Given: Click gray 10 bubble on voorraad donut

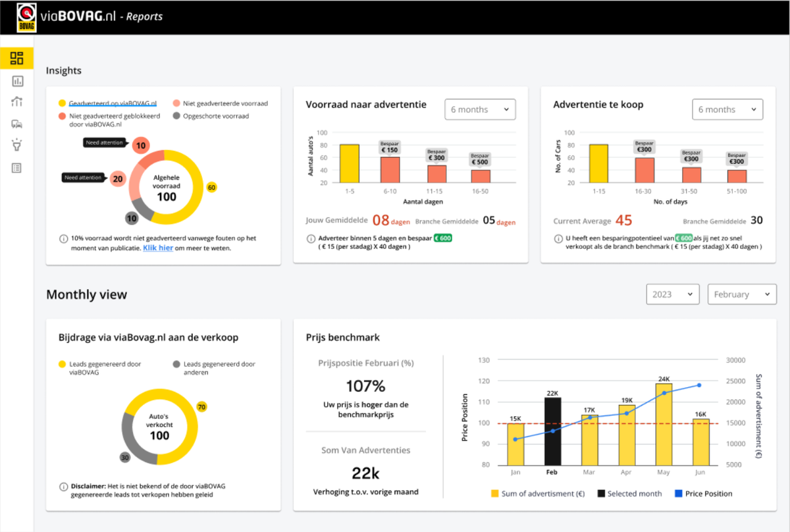Looking at the screenshot, I should click(x=132, y=218).
